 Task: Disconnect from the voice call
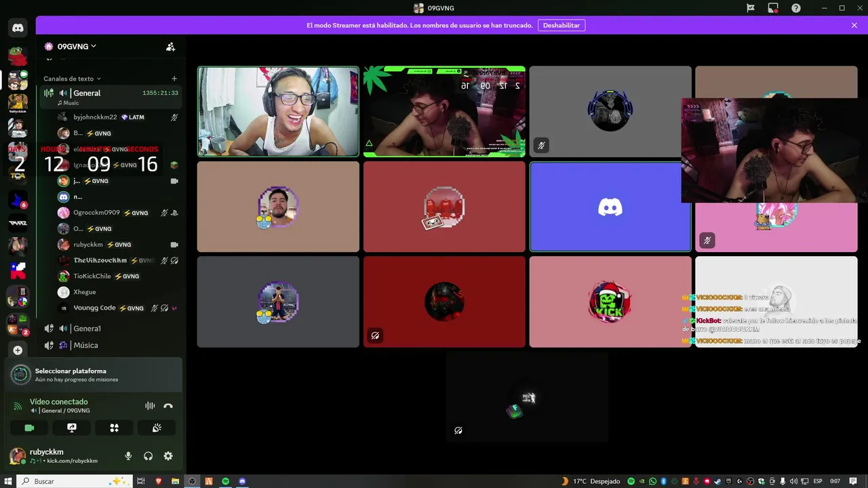[168, 406]
